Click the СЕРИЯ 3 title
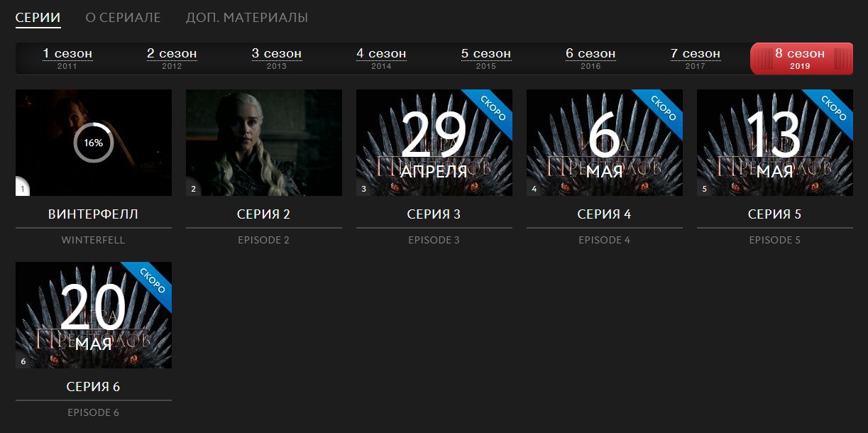Viewport: 868px width, 433px height. 434,214
